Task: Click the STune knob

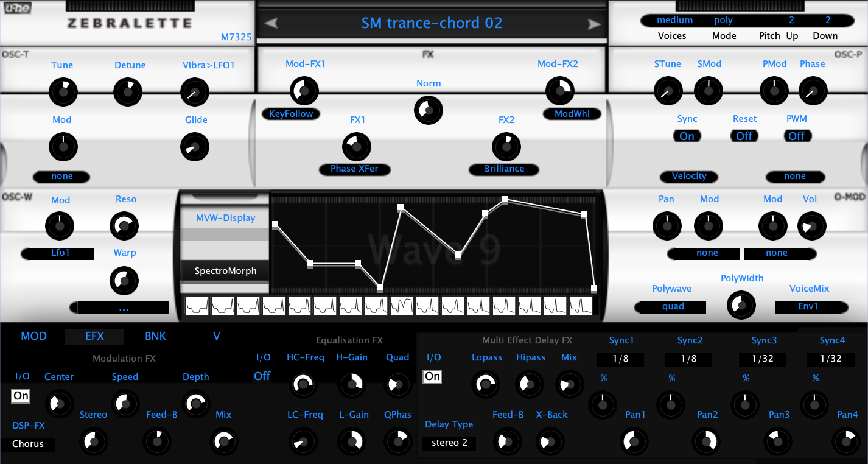Action: (x=667, y=92)
